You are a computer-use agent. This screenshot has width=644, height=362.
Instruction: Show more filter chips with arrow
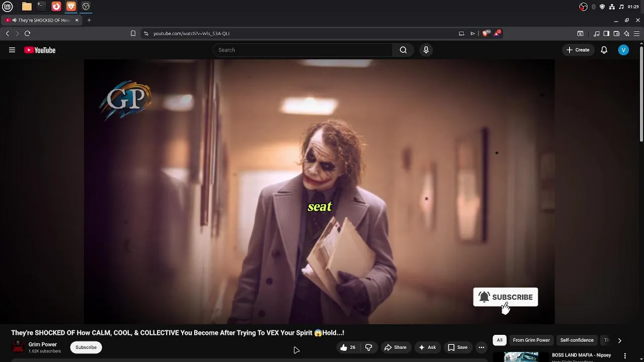[x=619, y=340]
